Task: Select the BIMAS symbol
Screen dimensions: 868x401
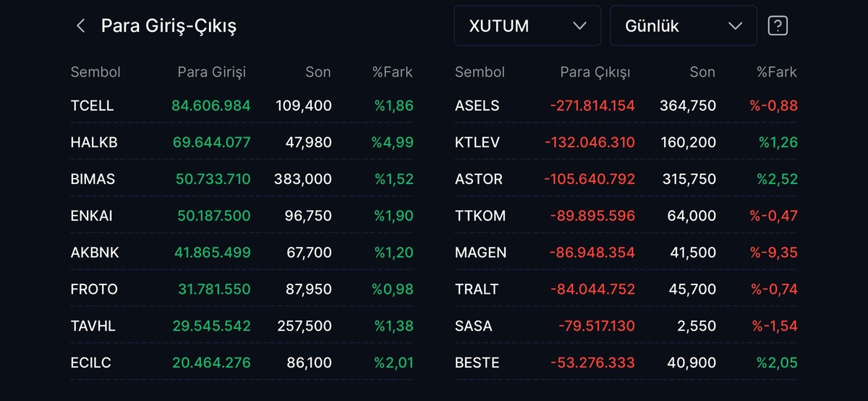Action: pyautogui.click(x=93, y=180)
